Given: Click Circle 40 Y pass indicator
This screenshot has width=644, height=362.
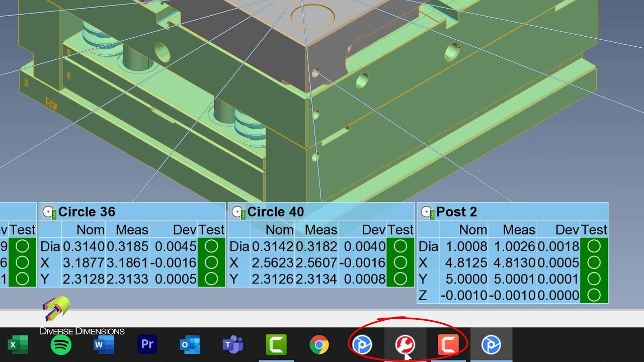Looking at the screenshot, I should tap(400, 279).
